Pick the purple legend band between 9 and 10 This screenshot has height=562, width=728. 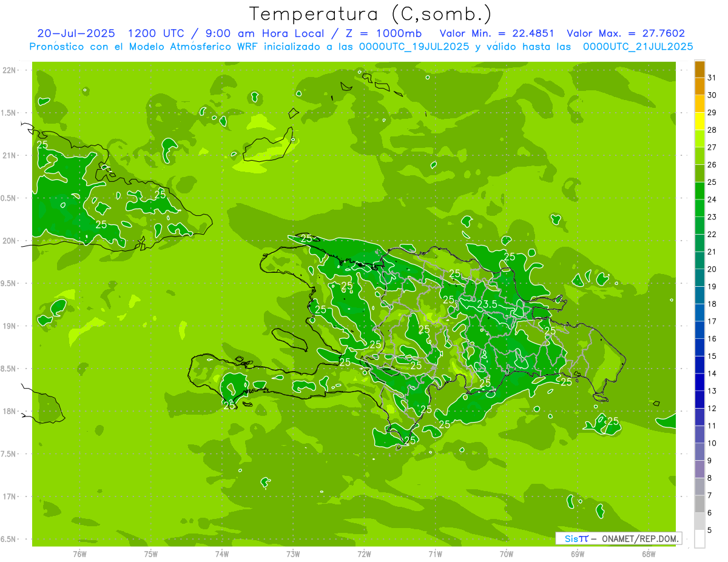699,452
